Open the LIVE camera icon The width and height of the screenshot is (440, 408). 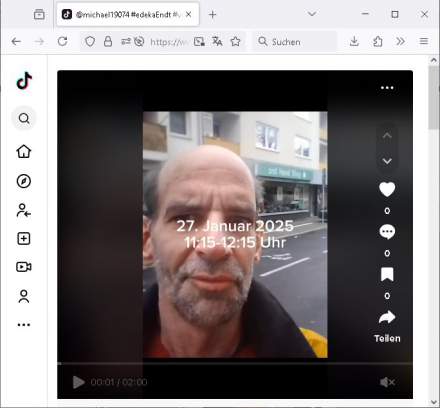(24, 267)
